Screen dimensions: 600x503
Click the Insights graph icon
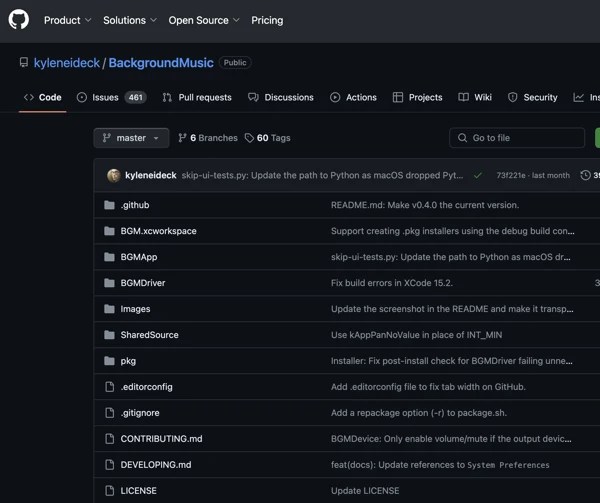[x=578, y=98]
